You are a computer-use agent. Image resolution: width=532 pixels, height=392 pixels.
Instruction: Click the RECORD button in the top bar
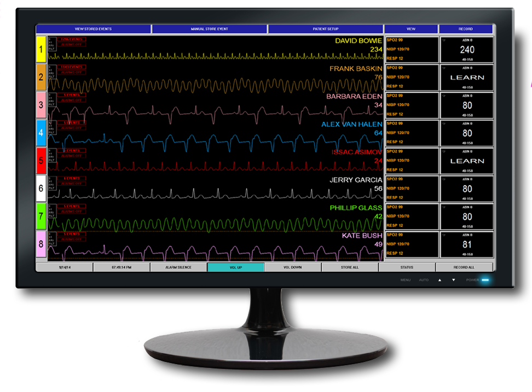pyautogui.click(x=466, y=29)
